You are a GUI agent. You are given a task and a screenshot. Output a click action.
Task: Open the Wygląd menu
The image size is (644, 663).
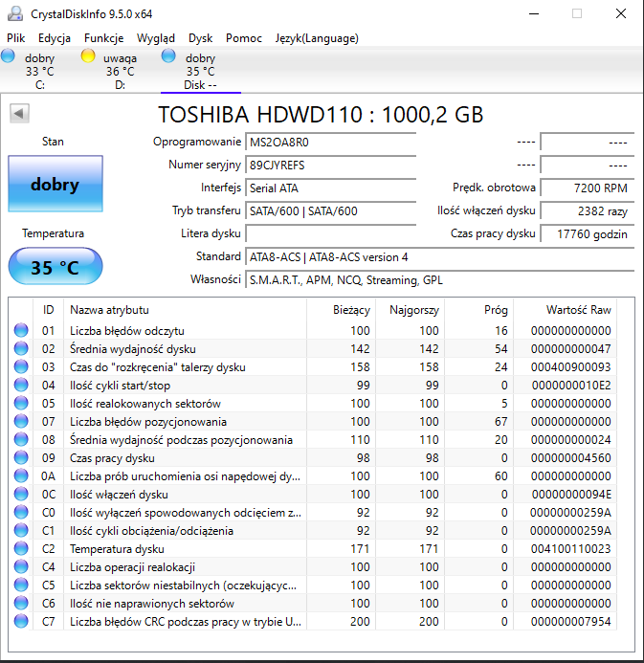point(156,38)
